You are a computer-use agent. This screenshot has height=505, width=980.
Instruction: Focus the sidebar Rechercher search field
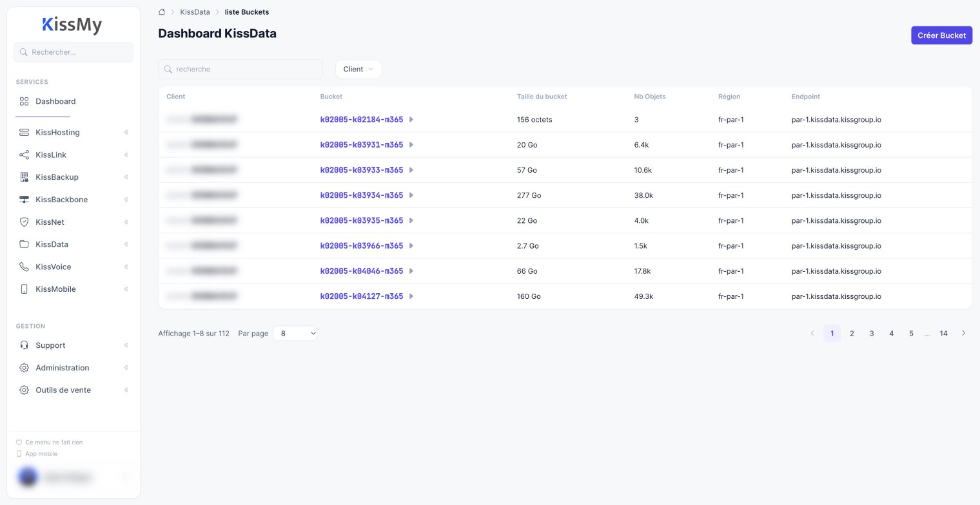point(73,52)
